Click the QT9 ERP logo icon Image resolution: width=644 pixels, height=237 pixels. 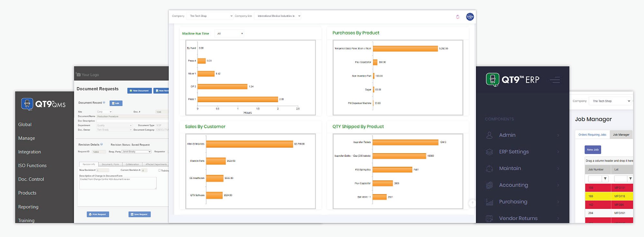pyautogui.click(x=493, y=80)
